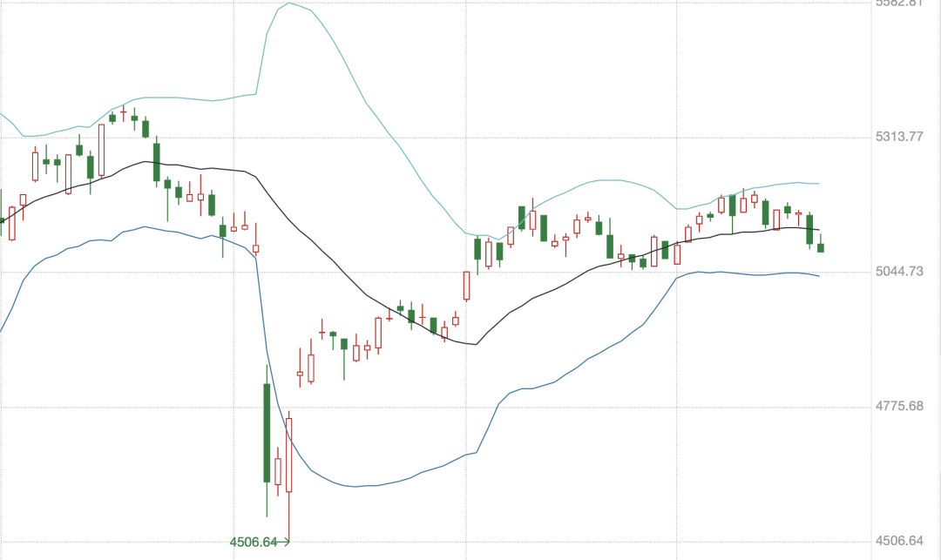
Task: Click the small red candle right of the big green crash candle
Action: tap(278, 471)
